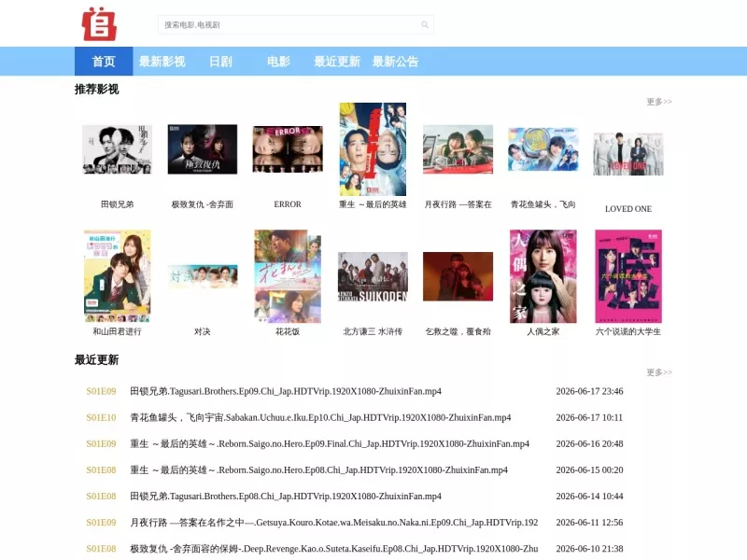Click 更多>> next to 最近更新

point(659,371)
